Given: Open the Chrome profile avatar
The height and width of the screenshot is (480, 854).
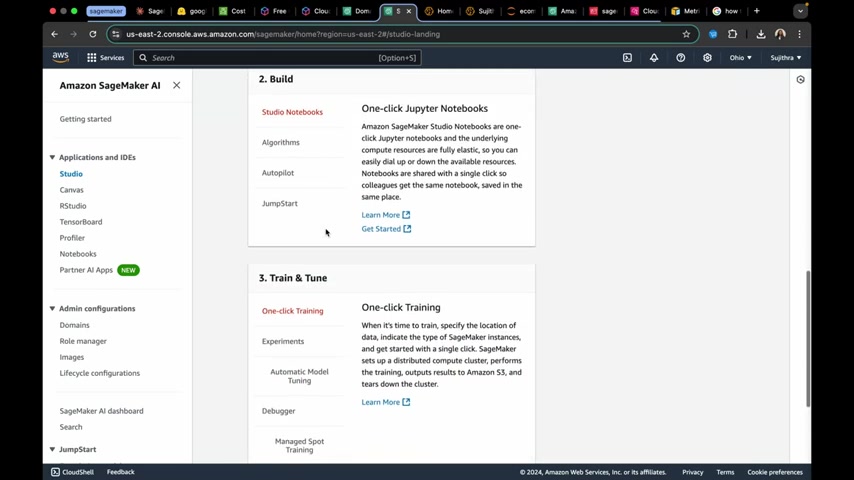Looking at the screenshot, I should pyautogui.click(x=780, y=34).
